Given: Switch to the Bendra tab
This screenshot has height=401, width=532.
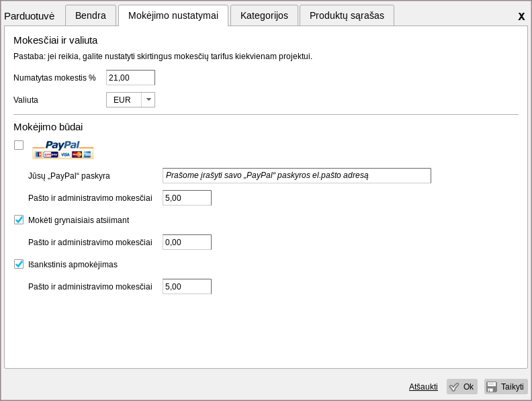Looking at the screenshot, I should coord(90,15).
